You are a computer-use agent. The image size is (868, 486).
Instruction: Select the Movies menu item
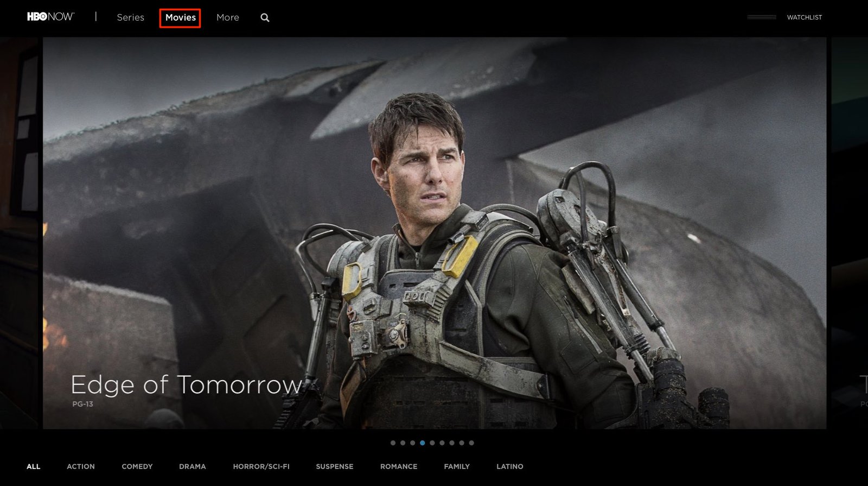181,17
